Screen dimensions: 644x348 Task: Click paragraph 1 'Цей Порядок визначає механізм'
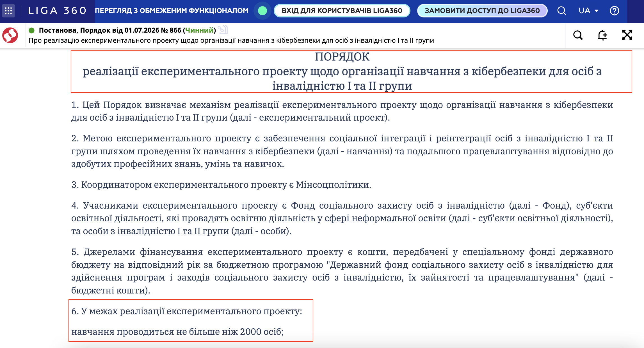342,111
